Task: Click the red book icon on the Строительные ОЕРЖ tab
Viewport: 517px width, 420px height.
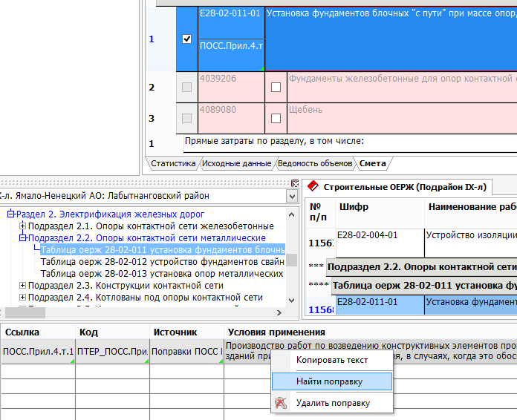Action: pos(313,186)
